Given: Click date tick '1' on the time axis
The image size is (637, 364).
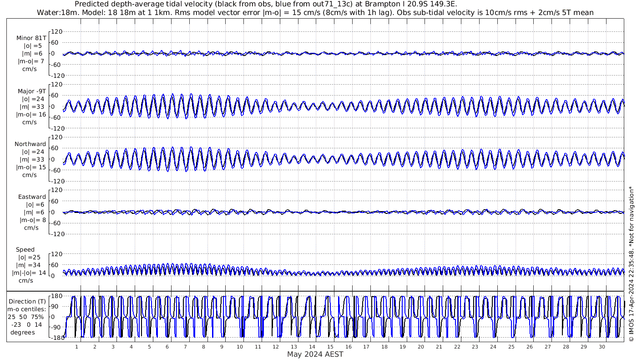Looking at the screenshot, I should pyautogui.click(x=77, y=347).
